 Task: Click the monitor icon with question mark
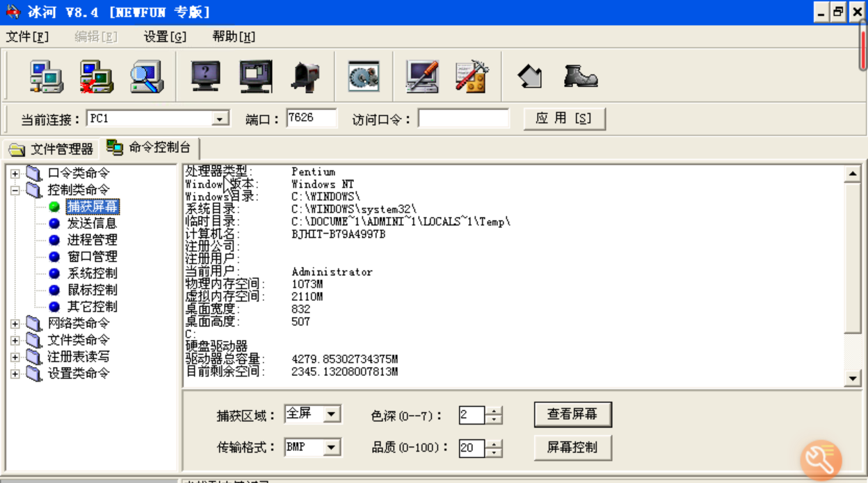(206, 76)
